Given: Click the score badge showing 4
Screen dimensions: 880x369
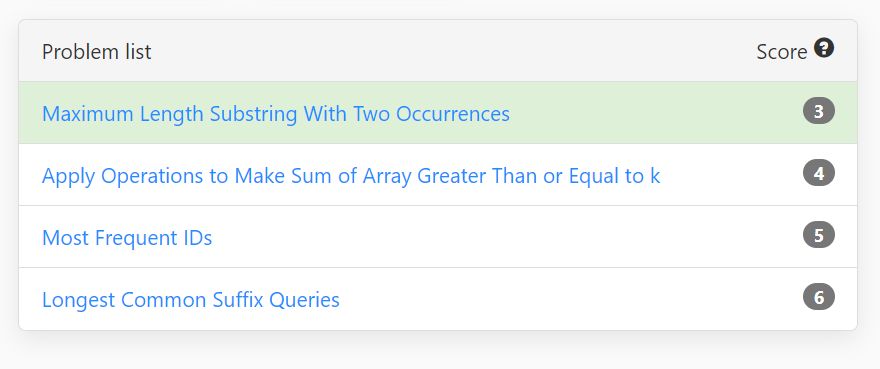Looking at the screenshot, I should click(x=819, y=173).
